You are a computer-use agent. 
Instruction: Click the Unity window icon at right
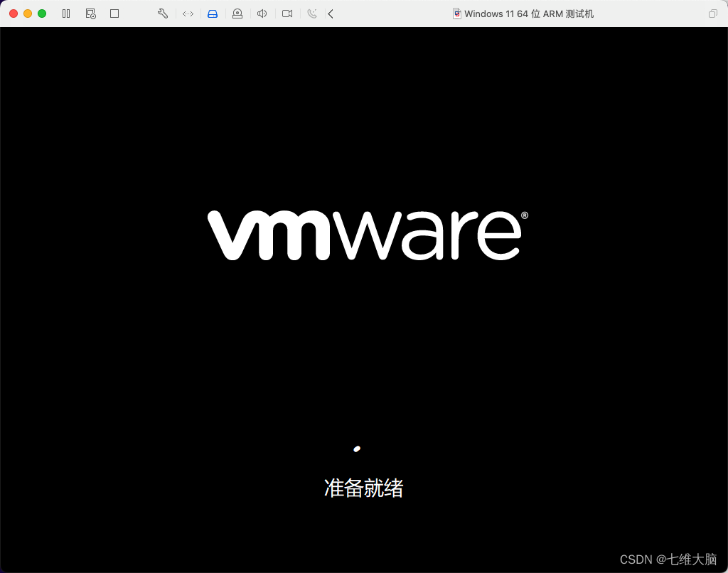click(x=712, y=14)
